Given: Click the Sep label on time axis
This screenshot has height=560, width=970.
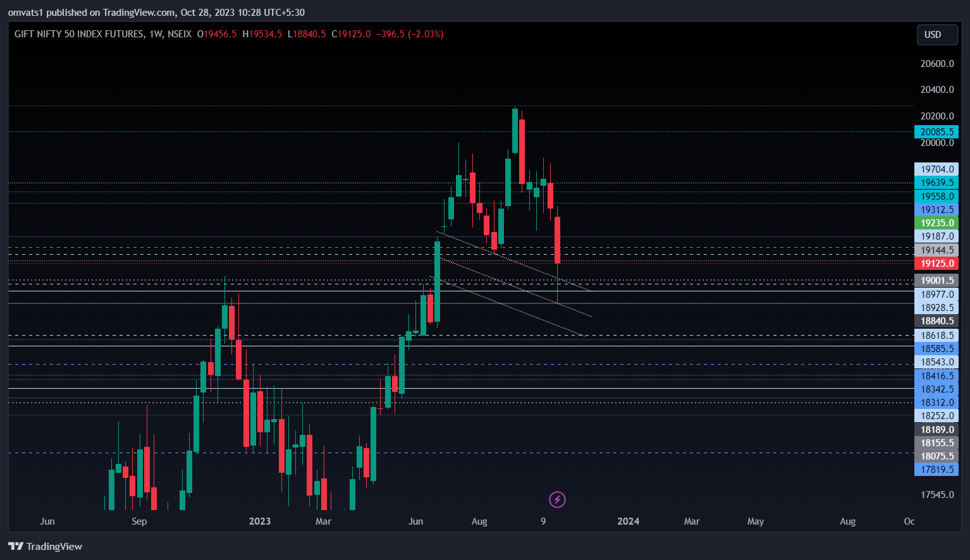Looking at the screenshot, I should click(139, 521).
